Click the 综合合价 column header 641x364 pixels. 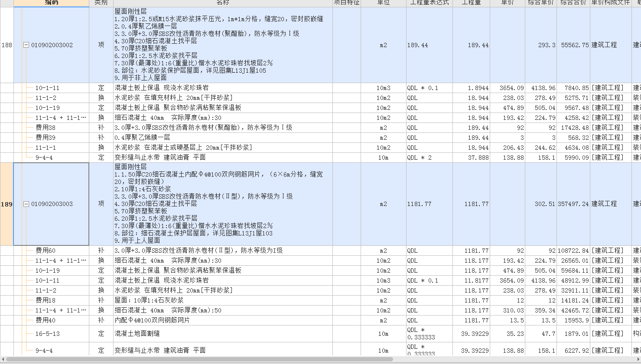[x=573, y=3]
